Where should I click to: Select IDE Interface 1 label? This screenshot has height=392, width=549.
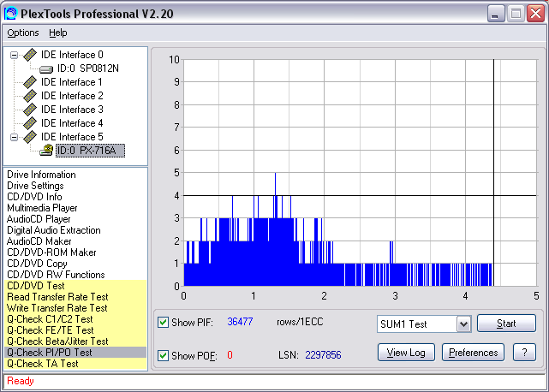click(72, 82)
